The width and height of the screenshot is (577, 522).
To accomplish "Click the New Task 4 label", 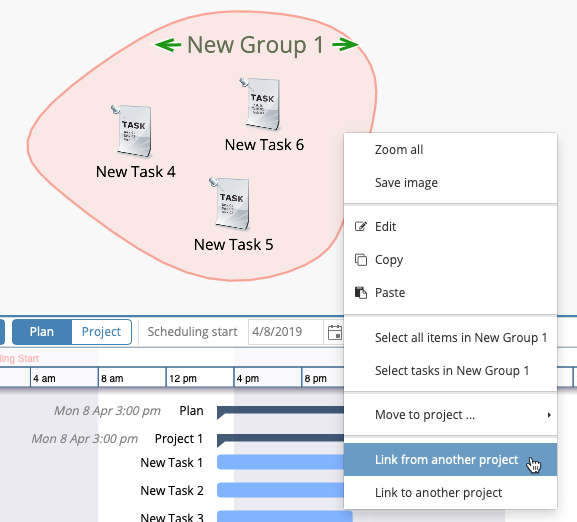I will tap(136, 172).
